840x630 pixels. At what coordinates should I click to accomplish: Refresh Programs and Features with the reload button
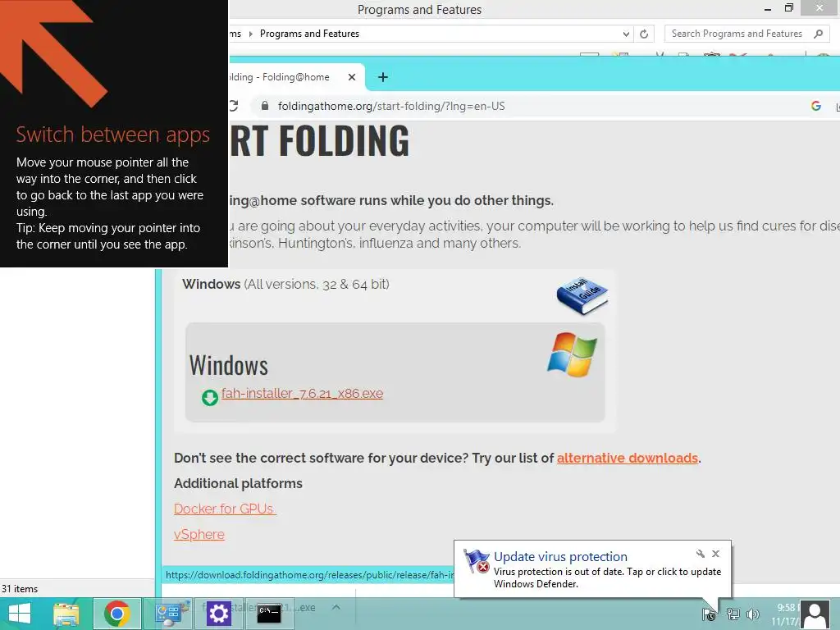click(644, 34)
